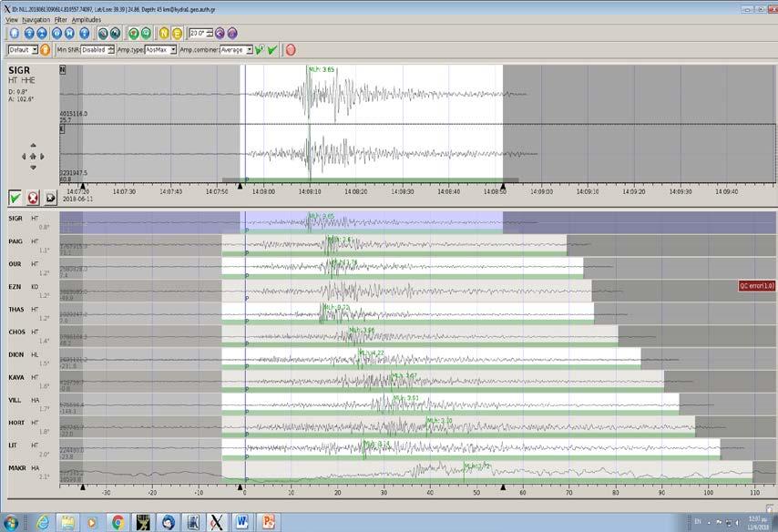Click the green accept check button below SIGR panel

coord(15,198)
